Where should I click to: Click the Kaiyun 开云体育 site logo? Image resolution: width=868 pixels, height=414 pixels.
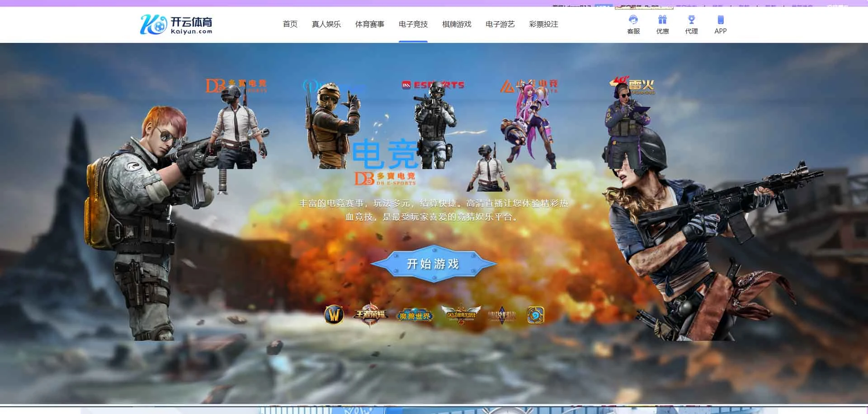[x=176, y=25]
